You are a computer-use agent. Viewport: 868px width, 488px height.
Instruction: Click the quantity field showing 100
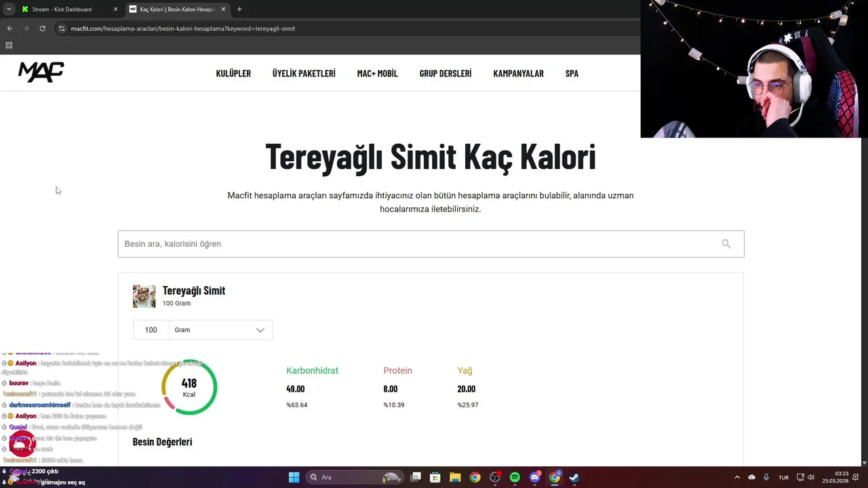151,330
